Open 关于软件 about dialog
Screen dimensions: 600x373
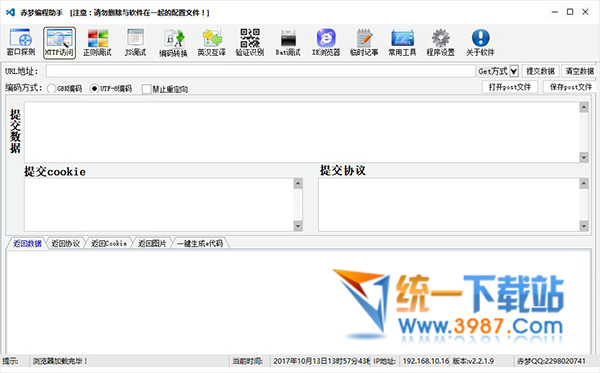[480, 42]
